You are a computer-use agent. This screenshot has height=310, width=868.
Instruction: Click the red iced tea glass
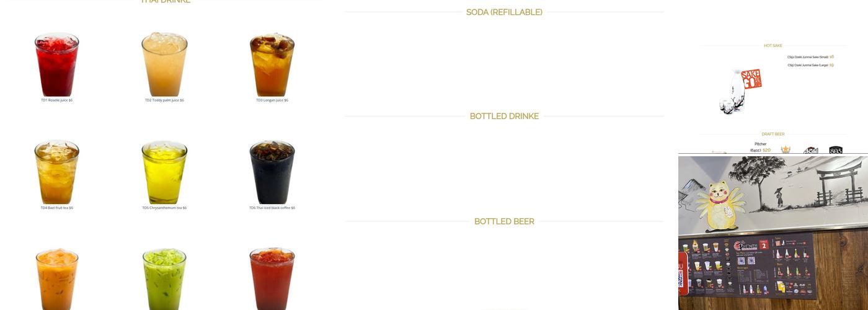272,279
